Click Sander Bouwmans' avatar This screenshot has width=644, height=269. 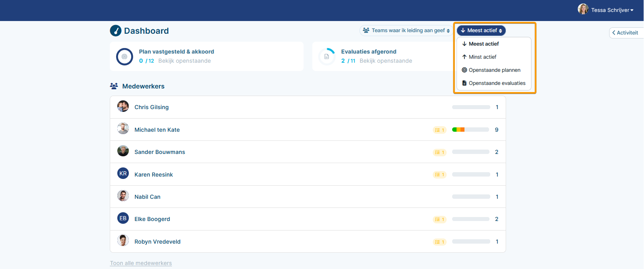123,151
